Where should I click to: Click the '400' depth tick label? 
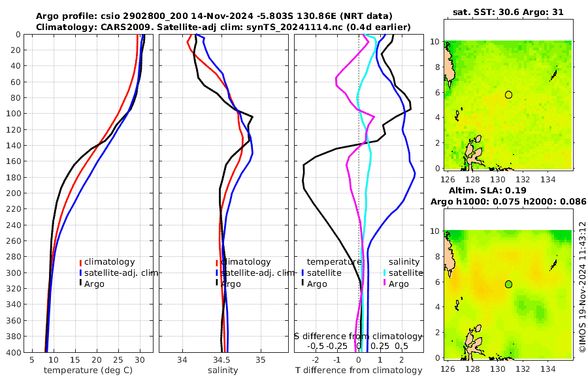tap(14, 352)
